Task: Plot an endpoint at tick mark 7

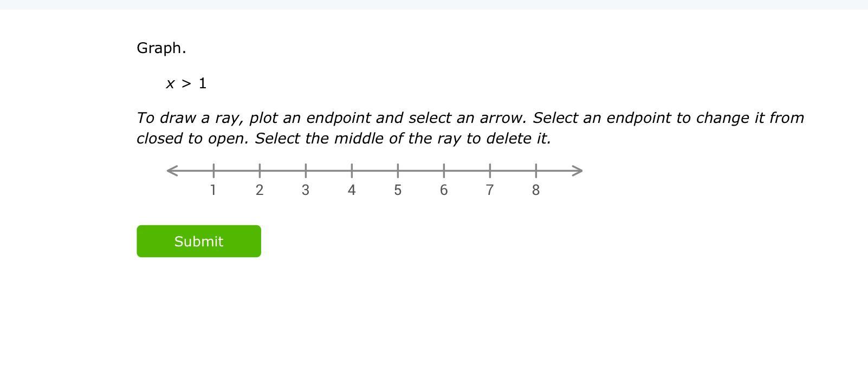Action: tap(490, 171)
